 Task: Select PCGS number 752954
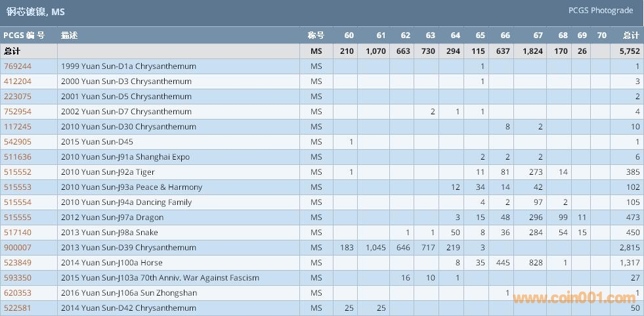pos(18,112)
